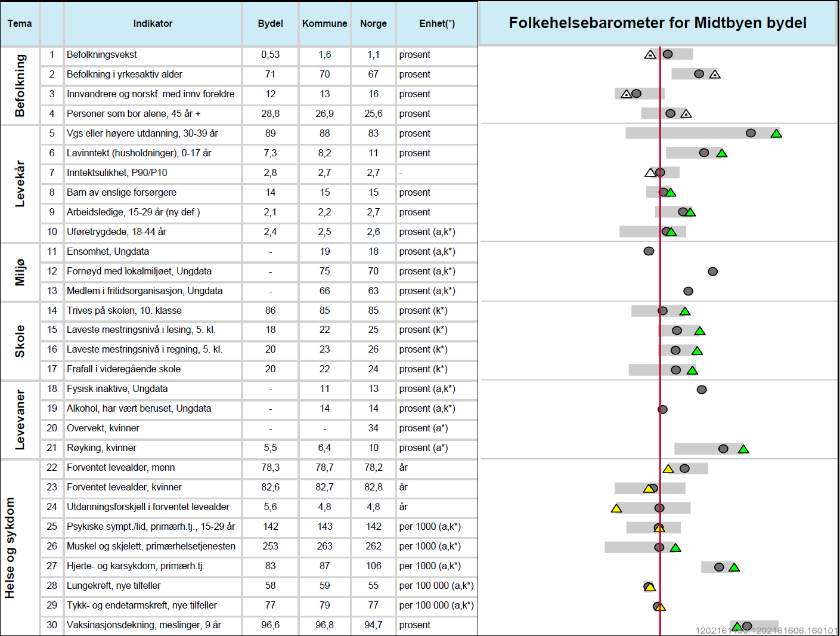
Task: Click the green triangle marker in row 5
Action: click(776, 134)
